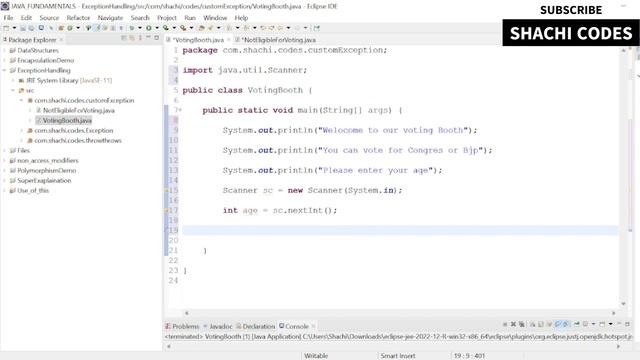Click Remove All Terminated Launches icon

pos(522,324)
